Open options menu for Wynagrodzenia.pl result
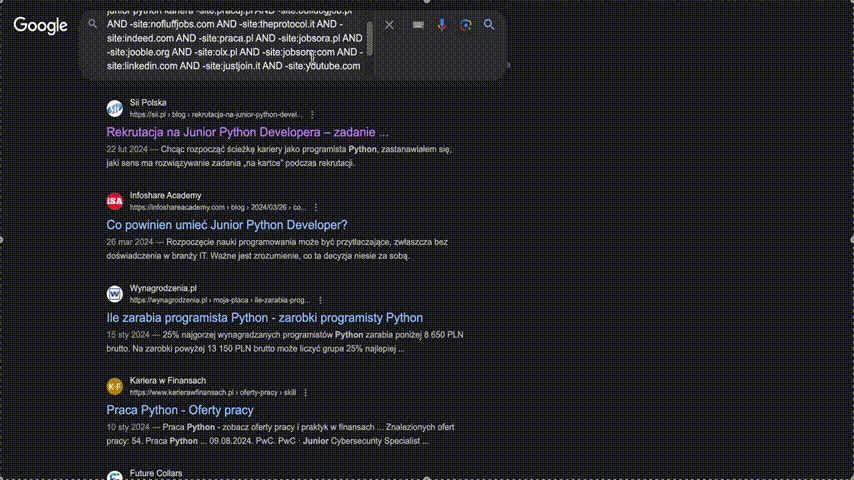This screenshot has width=854, height=480. coord(320,300)
